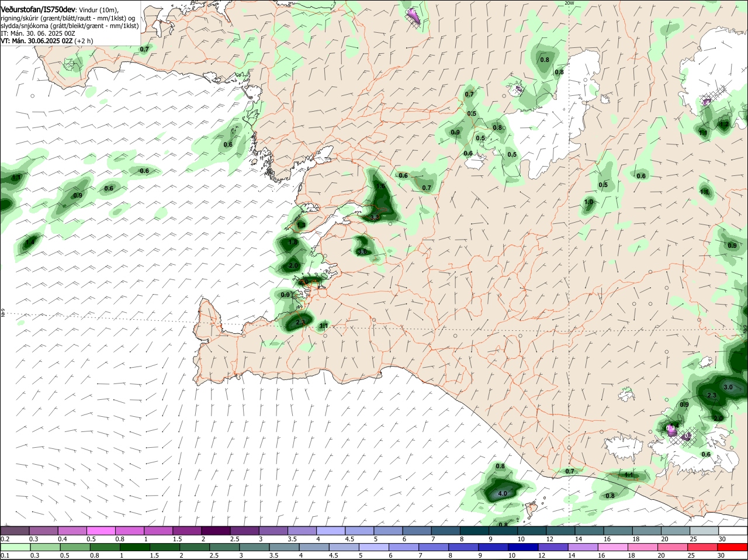This screenshot has width=748, height=560.
Task: Click the 0.1 label of the lower legend row
Action: 5,555
